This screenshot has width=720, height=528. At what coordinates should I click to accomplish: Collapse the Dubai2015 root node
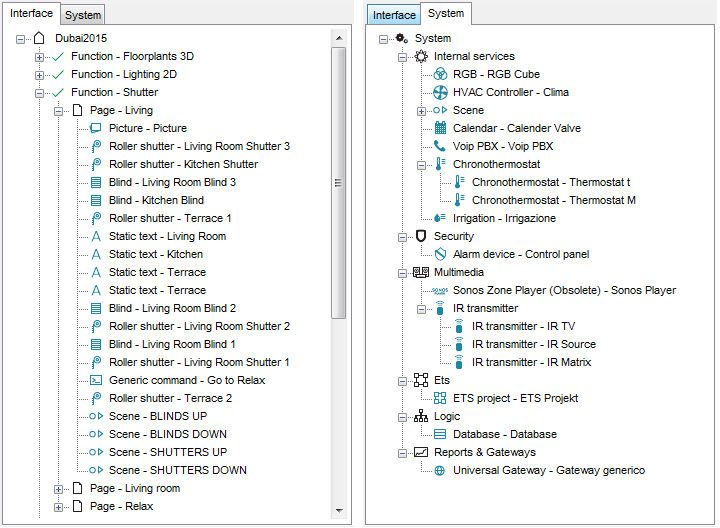20,39
